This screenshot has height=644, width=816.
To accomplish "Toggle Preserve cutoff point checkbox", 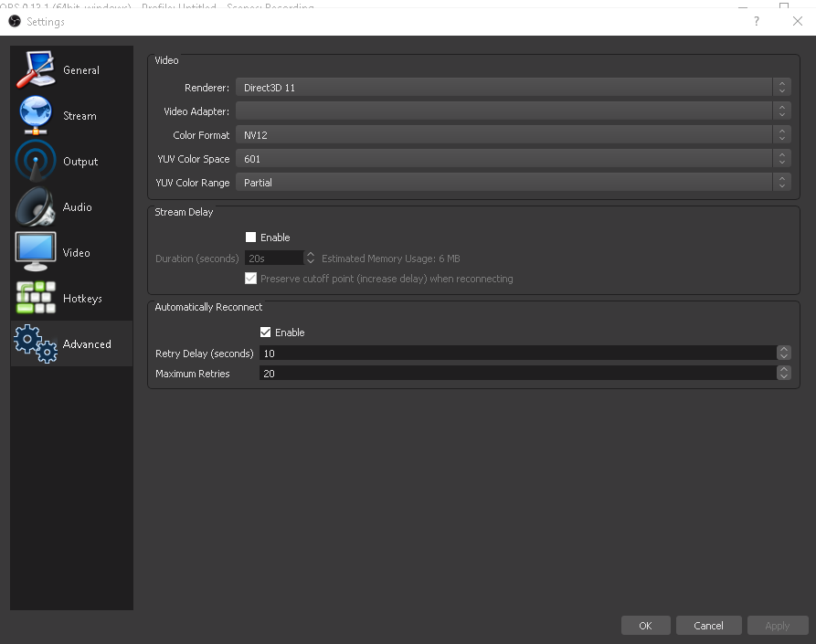I will click(x=251, y=279).
